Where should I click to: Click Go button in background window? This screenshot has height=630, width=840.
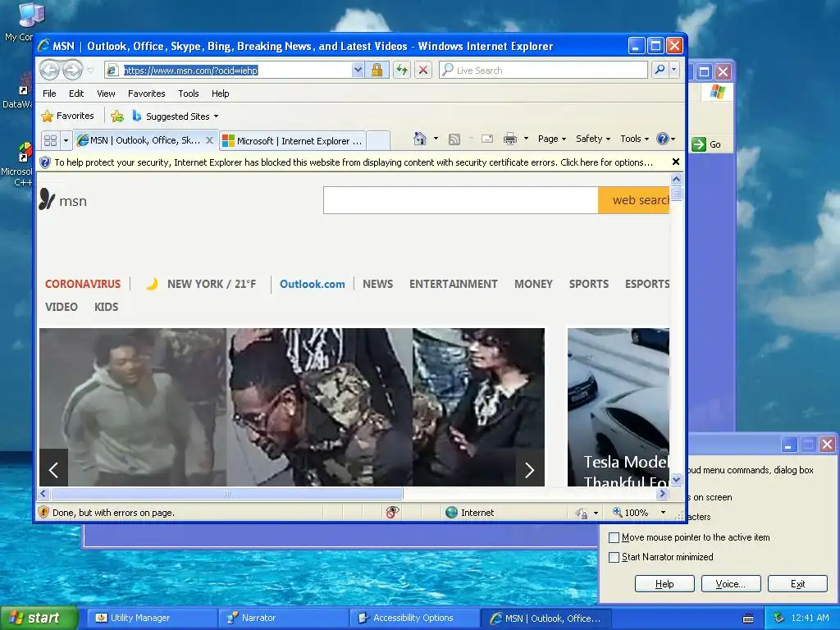tap(706, 144)
